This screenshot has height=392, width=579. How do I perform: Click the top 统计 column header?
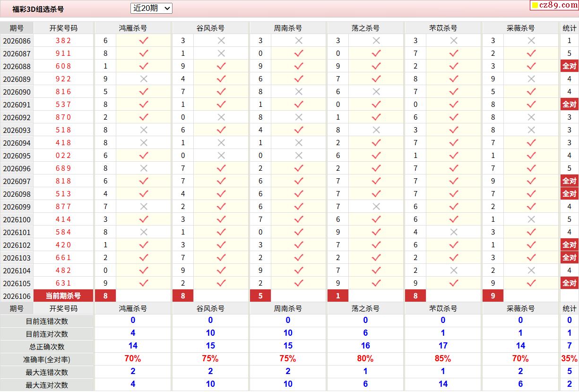(x=569, y=28)
